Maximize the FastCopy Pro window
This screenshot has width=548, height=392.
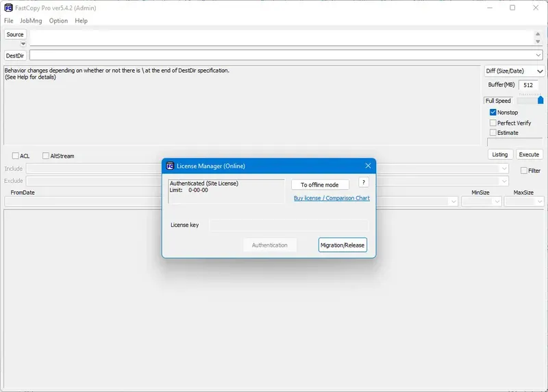[512, 8]
